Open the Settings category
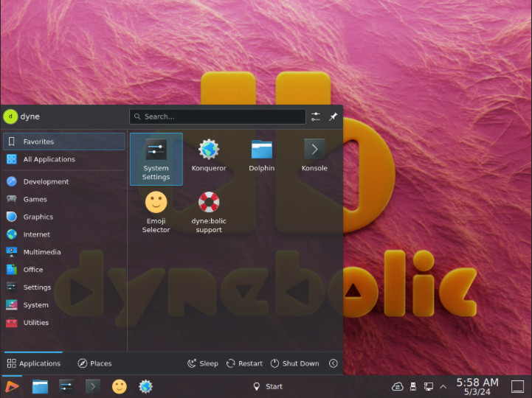This screenshot has width=532, height=398. click(x=64, y=287)
